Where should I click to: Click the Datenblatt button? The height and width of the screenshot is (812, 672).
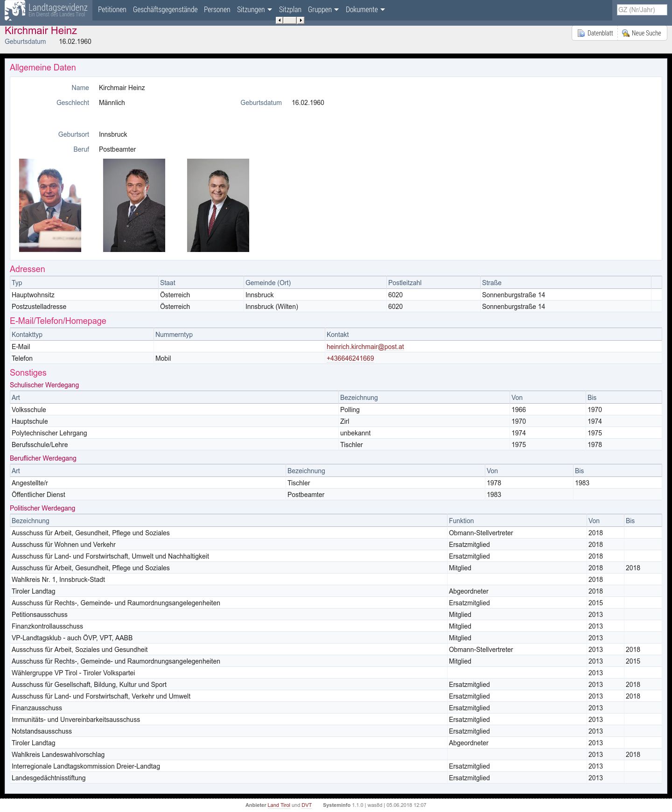[595, 33]
